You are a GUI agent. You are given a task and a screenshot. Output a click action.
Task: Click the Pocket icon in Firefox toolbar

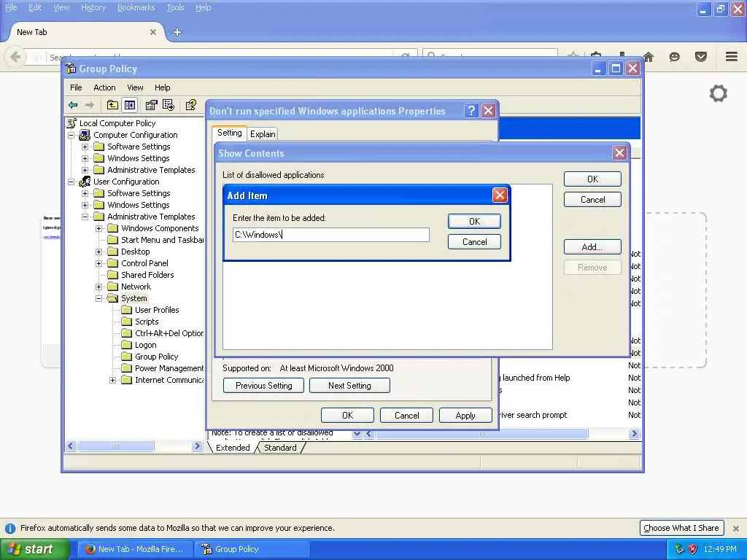700,57
